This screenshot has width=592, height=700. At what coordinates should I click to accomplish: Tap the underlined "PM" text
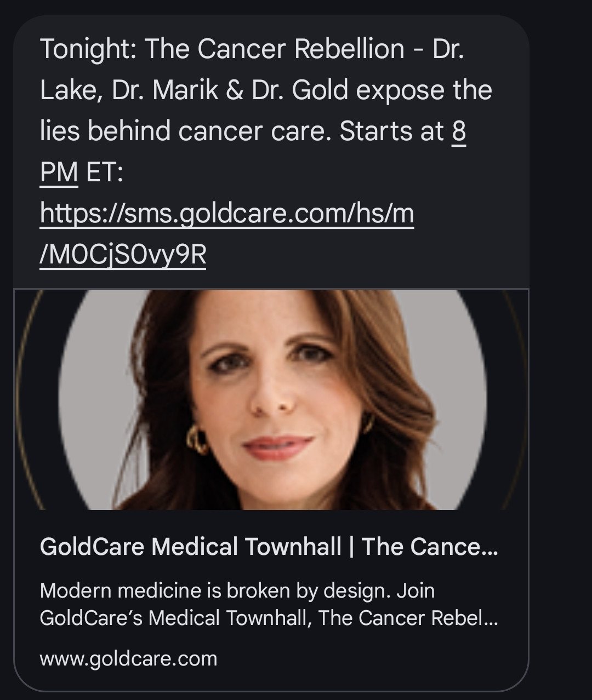click(59, 173)
